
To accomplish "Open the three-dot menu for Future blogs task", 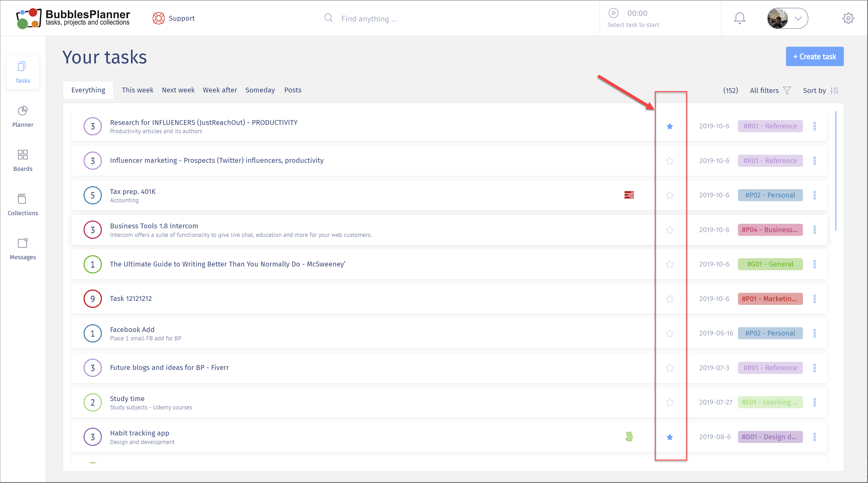I will coord(815,368).
